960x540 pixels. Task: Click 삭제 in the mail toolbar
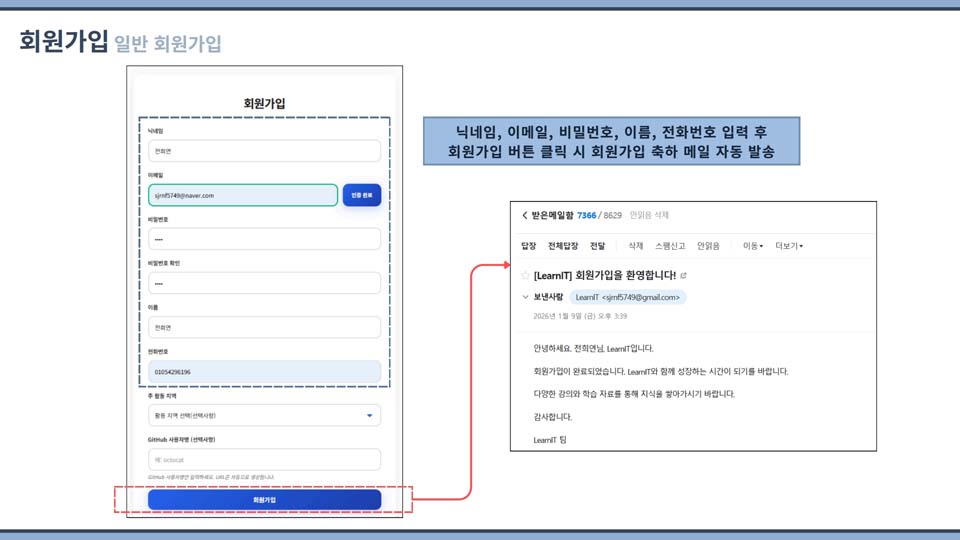click(x=635, y=246)
